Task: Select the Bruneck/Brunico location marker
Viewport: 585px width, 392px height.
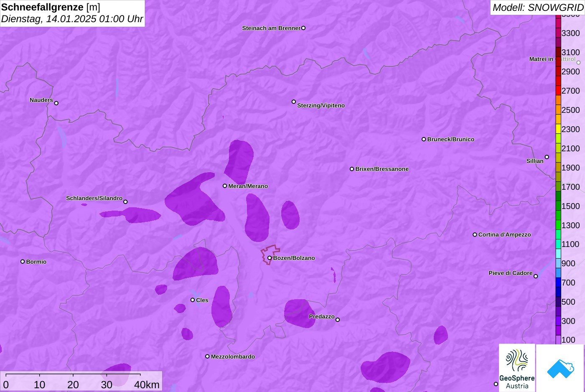Action: [424, 139]
